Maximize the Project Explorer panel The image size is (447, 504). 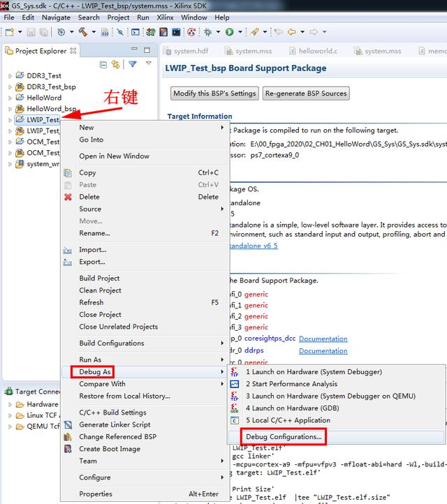point(147,50)
